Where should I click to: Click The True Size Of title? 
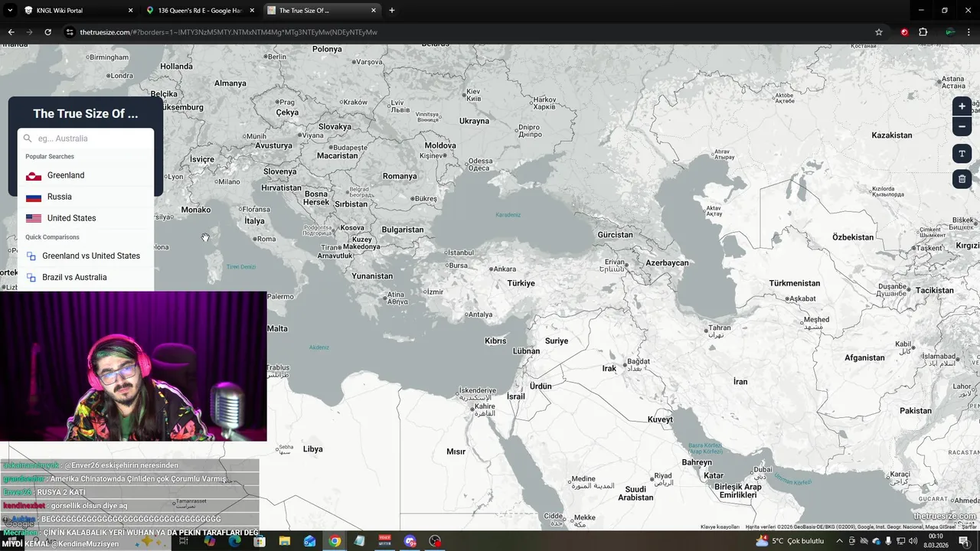86,113
